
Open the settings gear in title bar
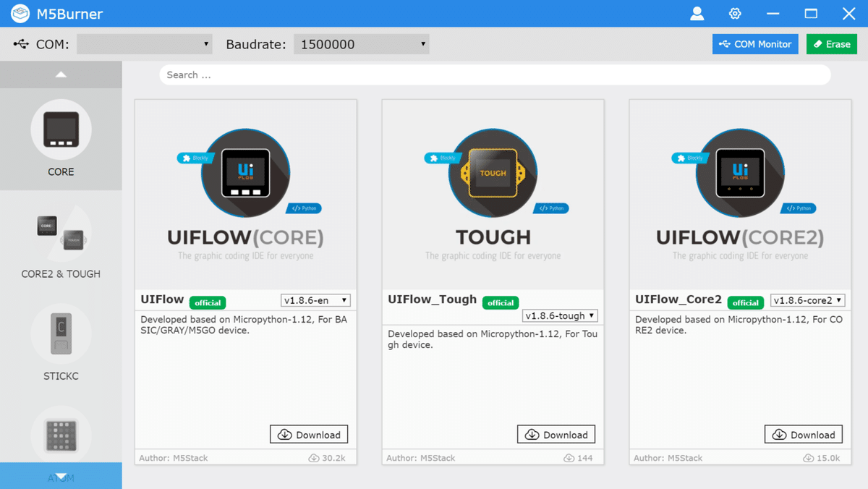pos(735,13)
